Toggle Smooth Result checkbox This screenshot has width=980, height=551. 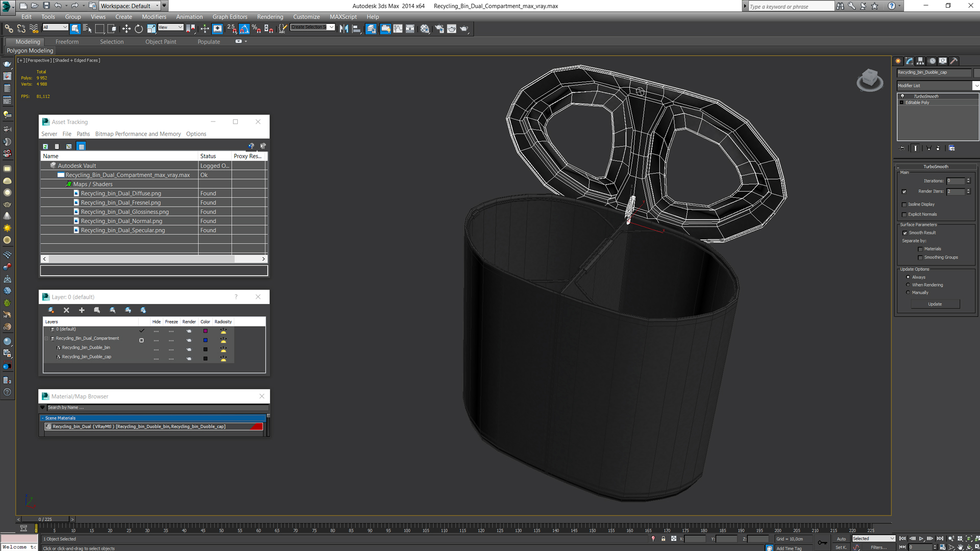[905, 233]
